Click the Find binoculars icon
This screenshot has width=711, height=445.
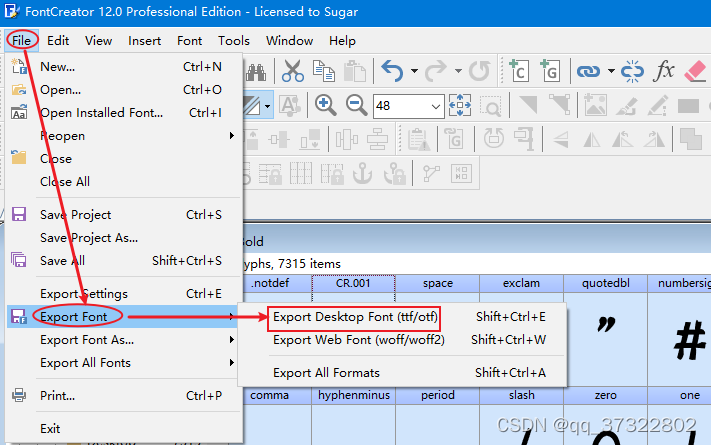pyautogui.click(x=256, y=71)
